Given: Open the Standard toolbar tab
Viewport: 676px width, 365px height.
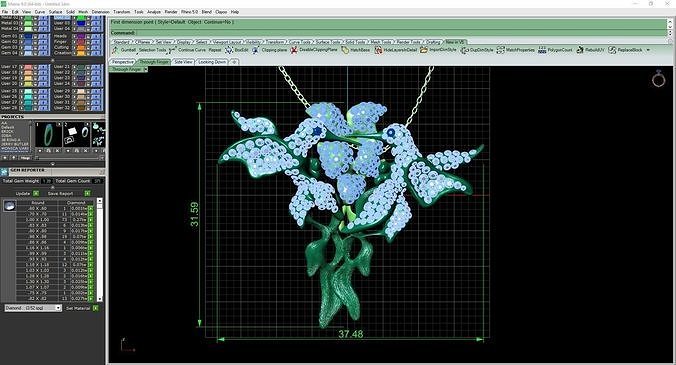Looking at the screenshot, I should [x=121, y=42].
